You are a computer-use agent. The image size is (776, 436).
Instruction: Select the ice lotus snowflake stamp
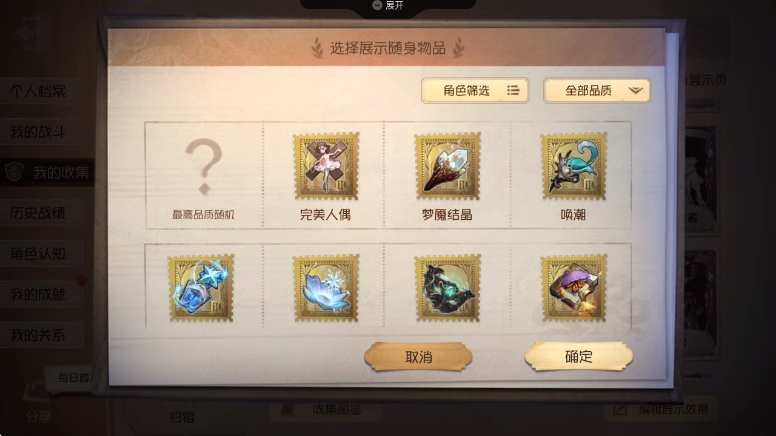coord(326,288)
